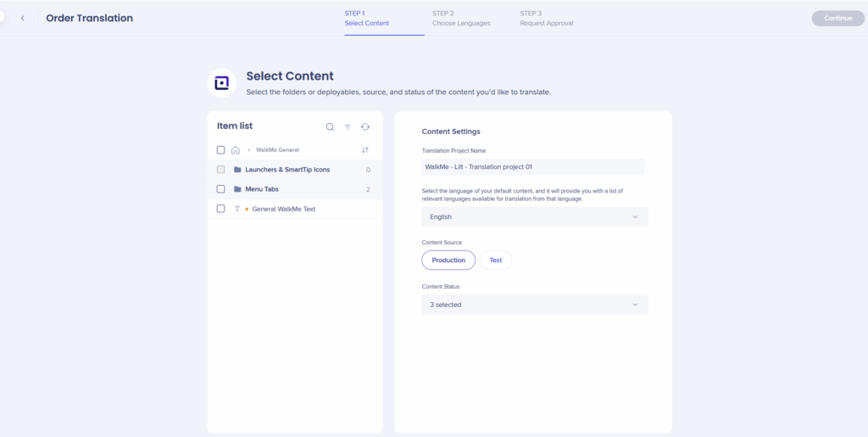Click the Select Content logo icon
This screenshot has width=868, height=437.
(x=222, y=82)
